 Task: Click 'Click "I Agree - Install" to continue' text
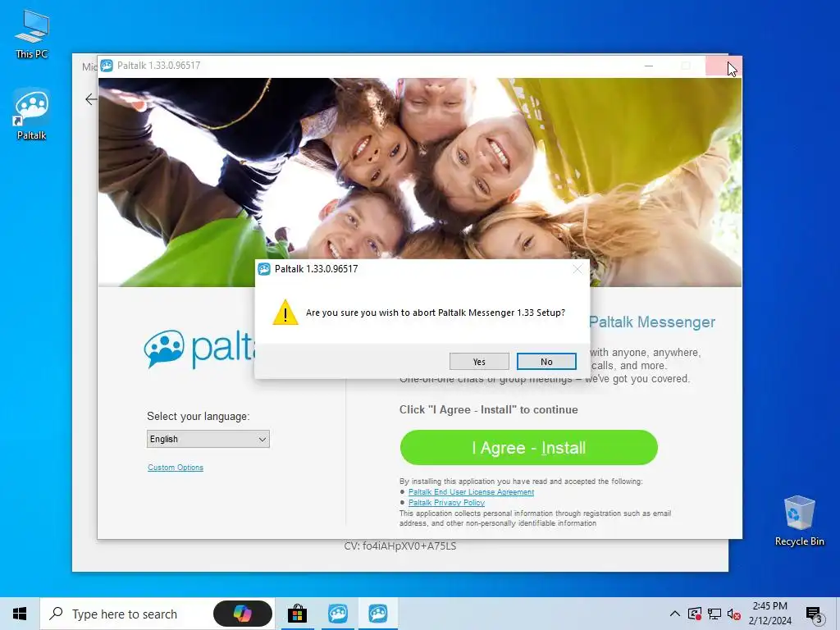[489, 410]
